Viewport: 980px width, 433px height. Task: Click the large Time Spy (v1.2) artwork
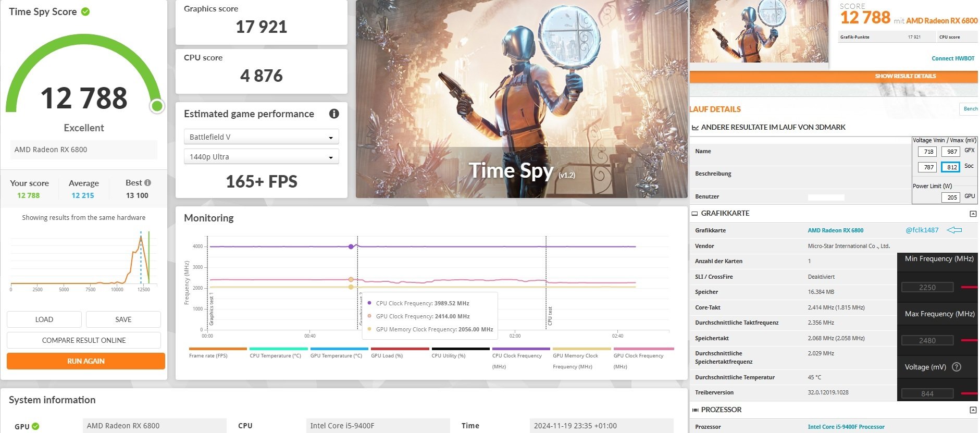(522, 99)
